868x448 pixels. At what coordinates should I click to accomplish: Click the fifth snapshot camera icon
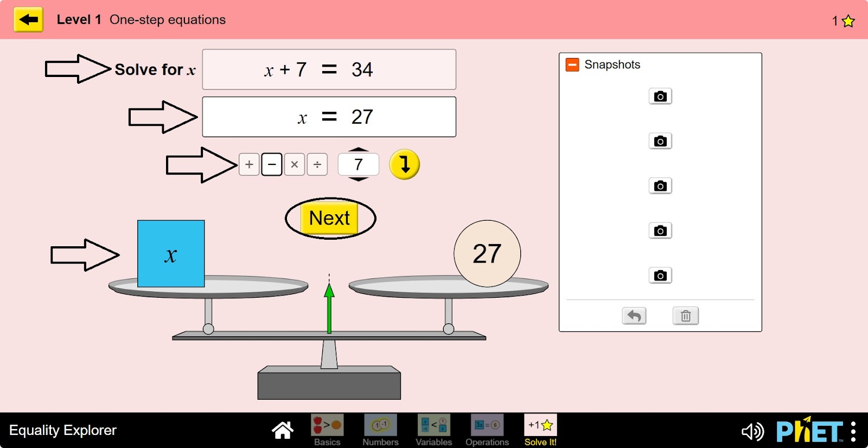click(660, 276)
